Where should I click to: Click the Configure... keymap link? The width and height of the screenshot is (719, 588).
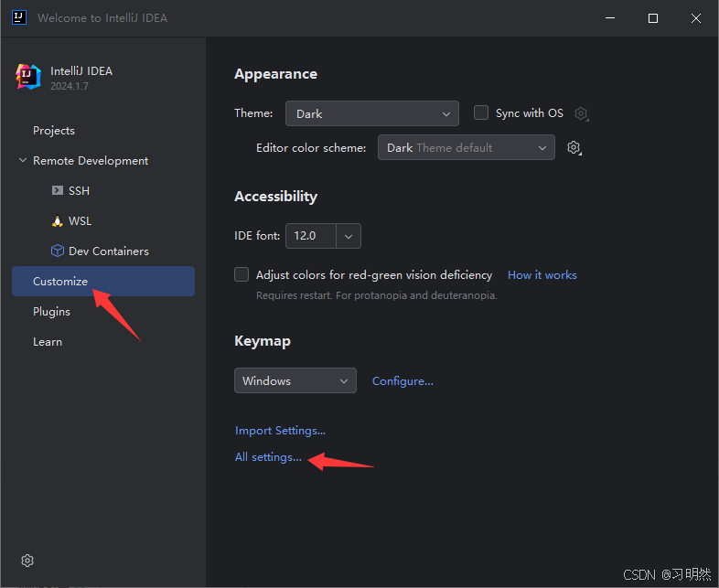tap(402, 381)
